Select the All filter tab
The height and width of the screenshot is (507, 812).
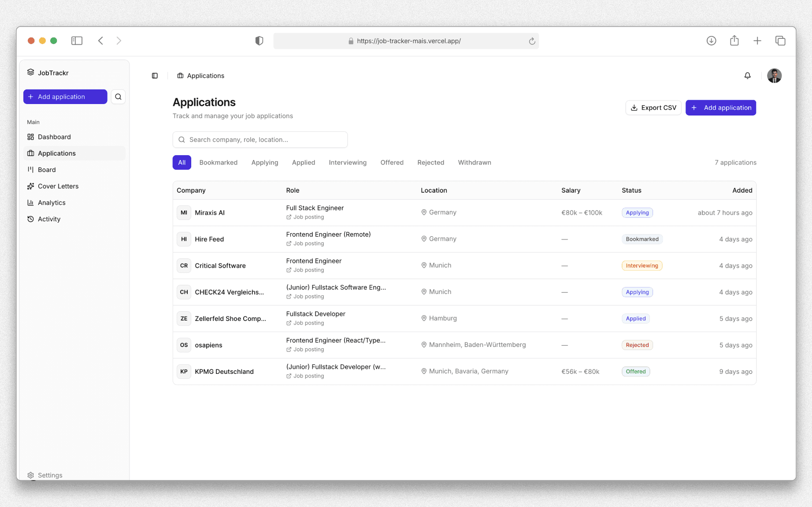click(182, 162)
